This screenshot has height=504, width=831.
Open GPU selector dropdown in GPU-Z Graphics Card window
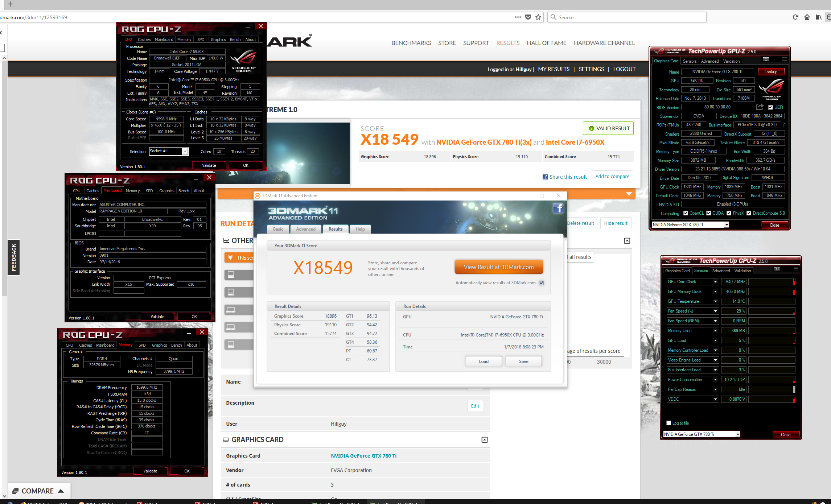pyautogui.click(x=726, y=225)
